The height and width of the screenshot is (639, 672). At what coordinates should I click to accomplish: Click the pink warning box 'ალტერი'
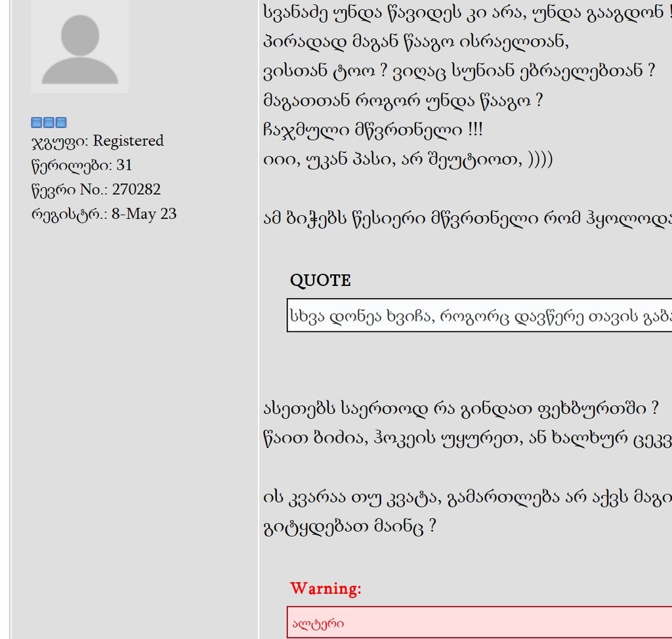(479, 623)
